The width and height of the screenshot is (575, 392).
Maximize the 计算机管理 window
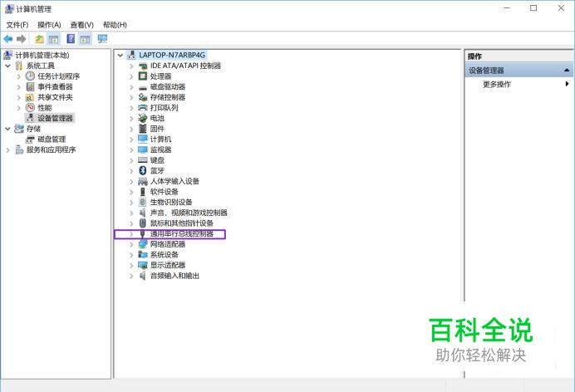pyautogui.click(x=533, y=8)
